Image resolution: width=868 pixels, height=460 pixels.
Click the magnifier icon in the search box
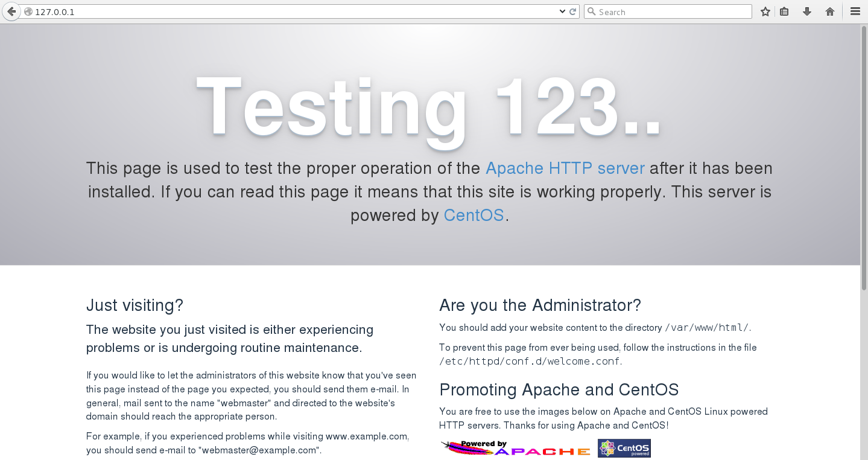coord(592,11)
